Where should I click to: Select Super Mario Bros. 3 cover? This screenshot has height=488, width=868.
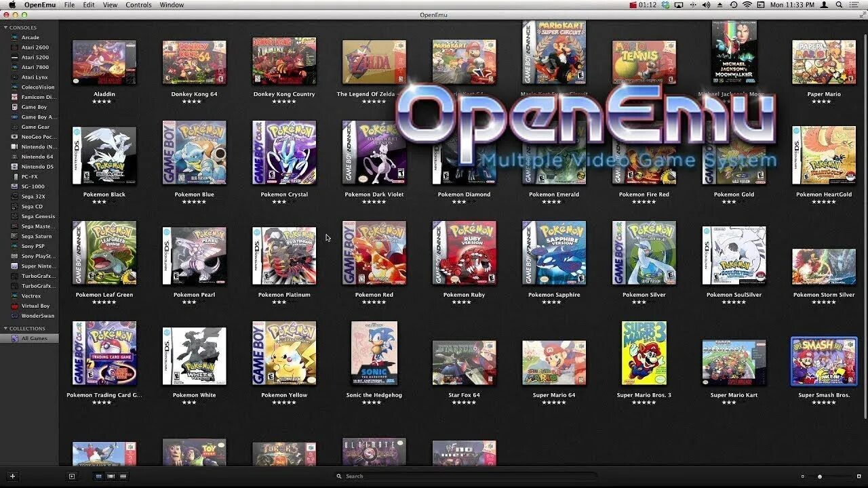pyautogui.click(x=644, y=353)
